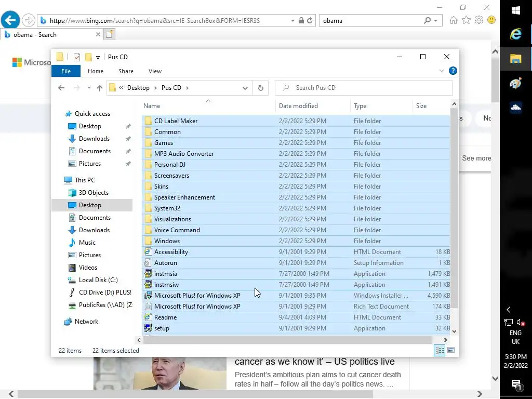
Task: Click File Explorer icon on taskbar
Action: (x=516, y=59)
